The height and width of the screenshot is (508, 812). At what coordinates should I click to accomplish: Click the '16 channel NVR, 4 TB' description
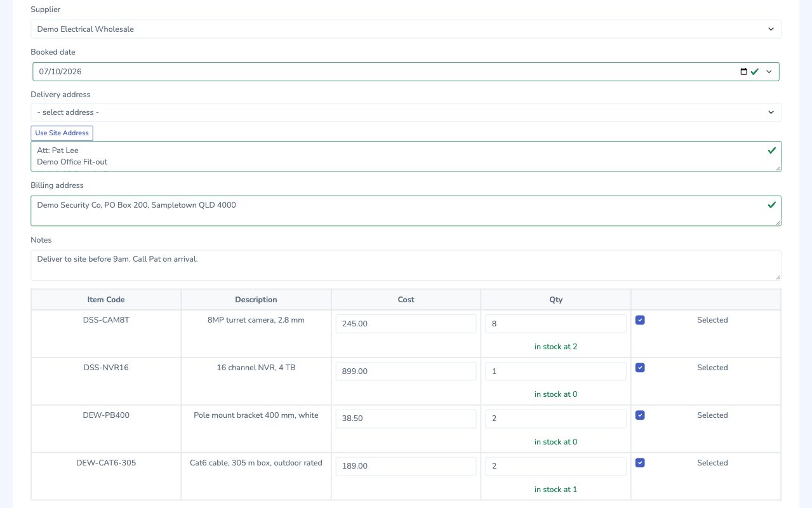tap(256, 368)
